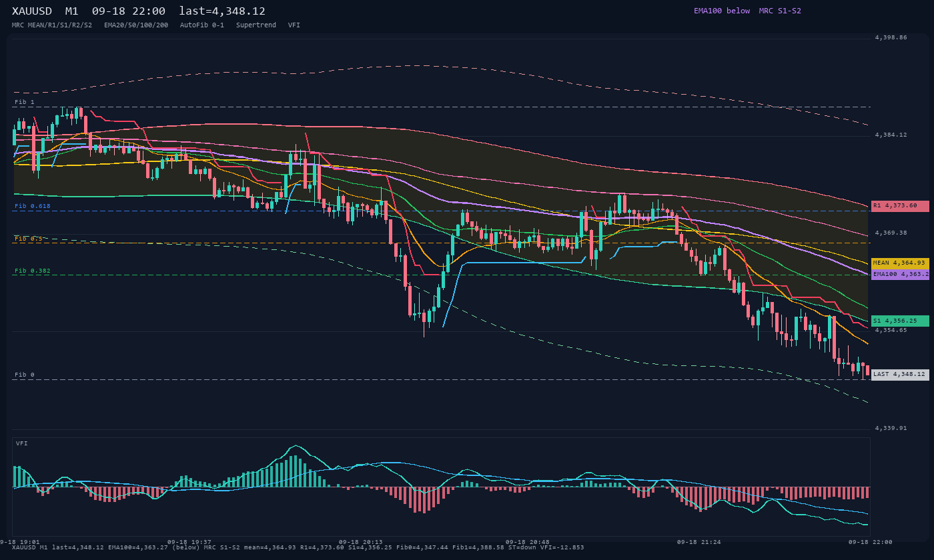Select the 4,339.91 price axis value
Screen dimensions: 934x560
(891, 428)
